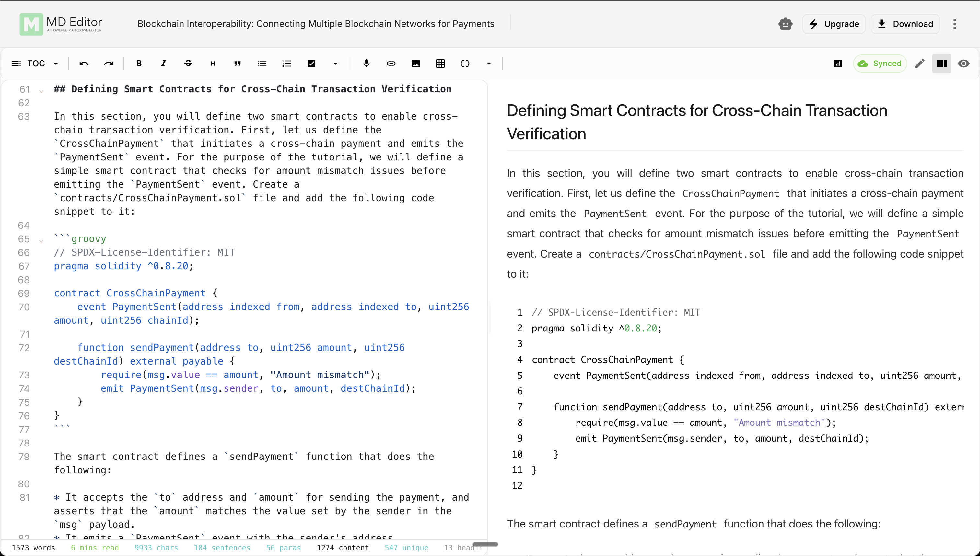Viewport: 980px width, 556px height.
Task: Open the code block options dropdown
Action: [x=489, y=64]
